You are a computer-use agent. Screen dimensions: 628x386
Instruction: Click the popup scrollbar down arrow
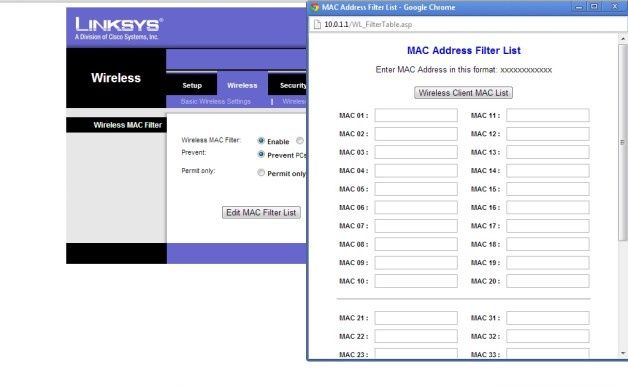pos(623,353)
